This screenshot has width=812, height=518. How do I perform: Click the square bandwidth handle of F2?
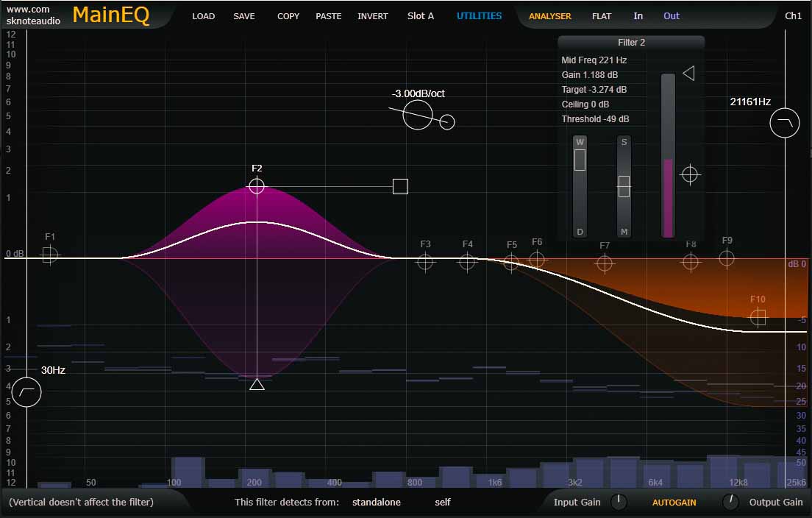pyautogui.click(x=400, y=186)
